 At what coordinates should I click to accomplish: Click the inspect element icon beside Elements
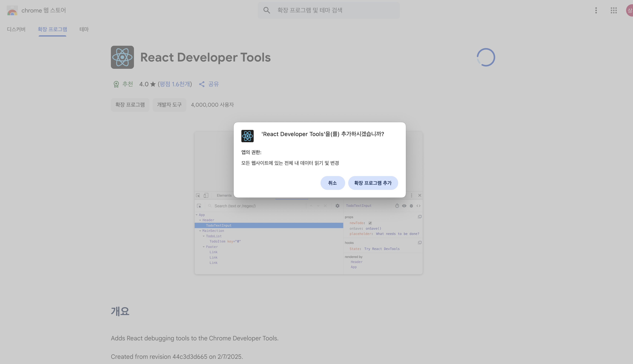(198, 195)
